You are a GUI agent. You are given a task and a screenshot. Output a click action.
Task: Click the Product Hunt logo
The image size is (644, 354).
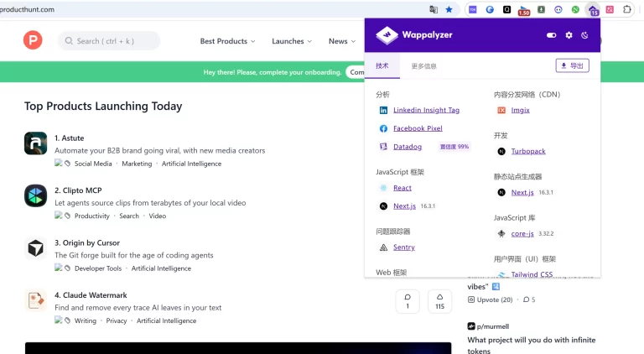click(x=33, y=40)
